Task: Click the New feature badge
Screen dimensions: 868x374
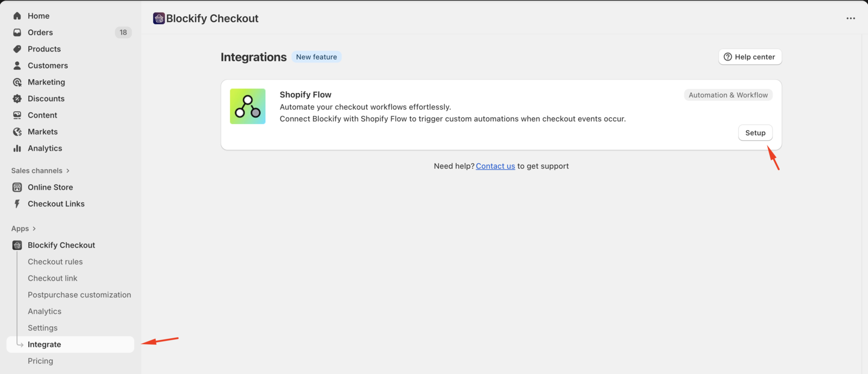Action: click(316, 57)
